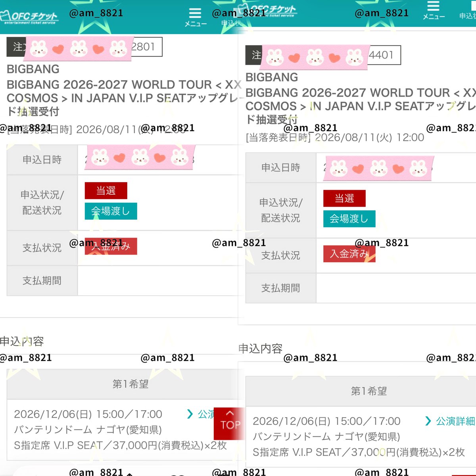Select order number ending 4401
This screenshot has height=476, width=476.
click(x=323, y=55)
